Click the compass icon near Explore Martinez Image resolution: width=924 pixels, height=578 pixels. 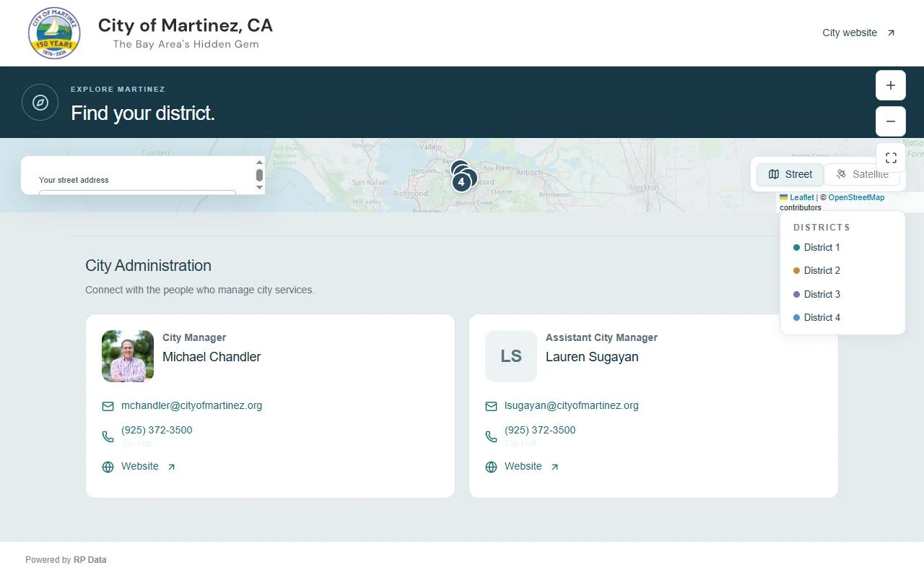pyautogui.click(x=40, y=103)
